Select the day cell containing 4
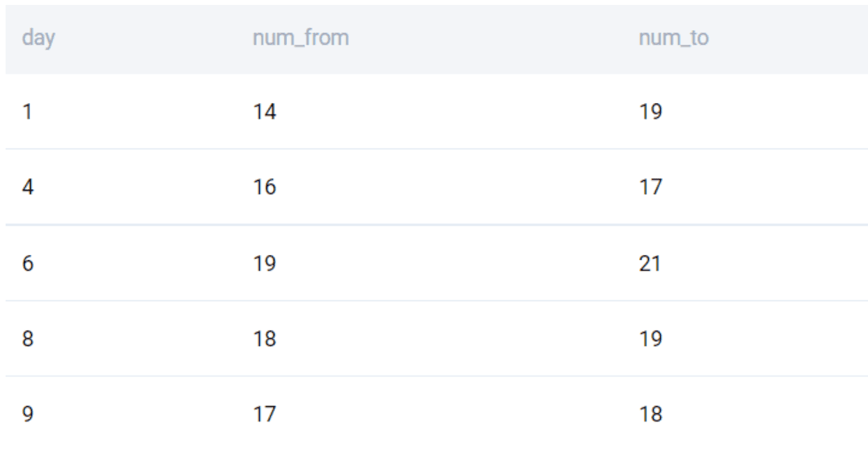 pos(28,188)
